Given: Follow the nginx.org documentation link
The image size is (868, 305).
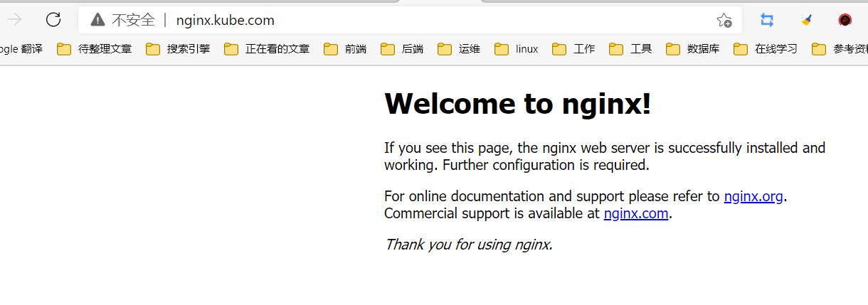Looking at the screenshot, I should tap(753, 196).
